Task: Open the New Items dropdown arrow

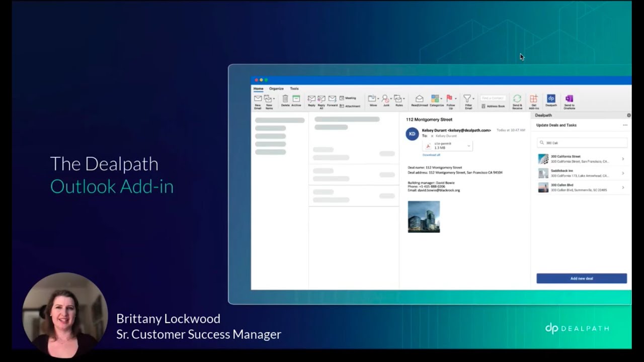Action: 274,99
